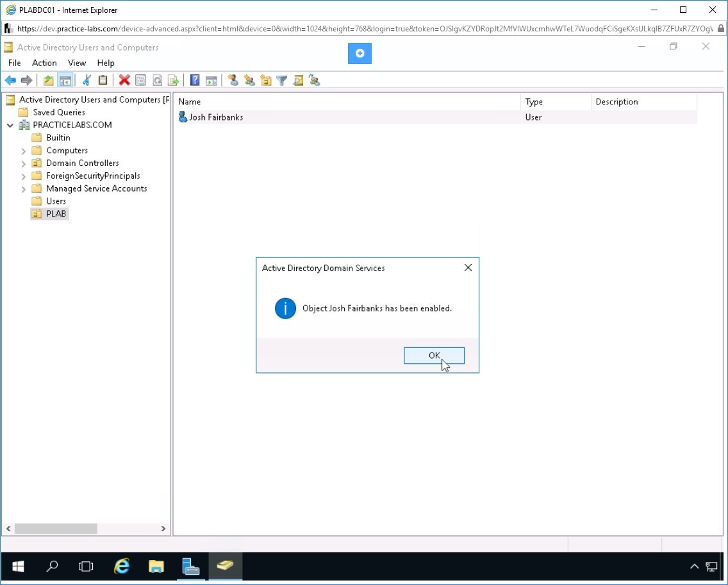The image size is (728, 585).
Task: Select the Users container
Action: pyautogui.click(x=56, y=201)
